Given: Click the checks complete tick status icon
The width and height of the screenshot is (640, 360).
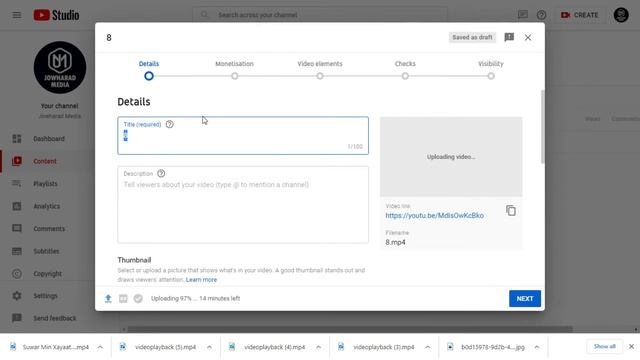Looking at the screenshot, I should [138, 298].
